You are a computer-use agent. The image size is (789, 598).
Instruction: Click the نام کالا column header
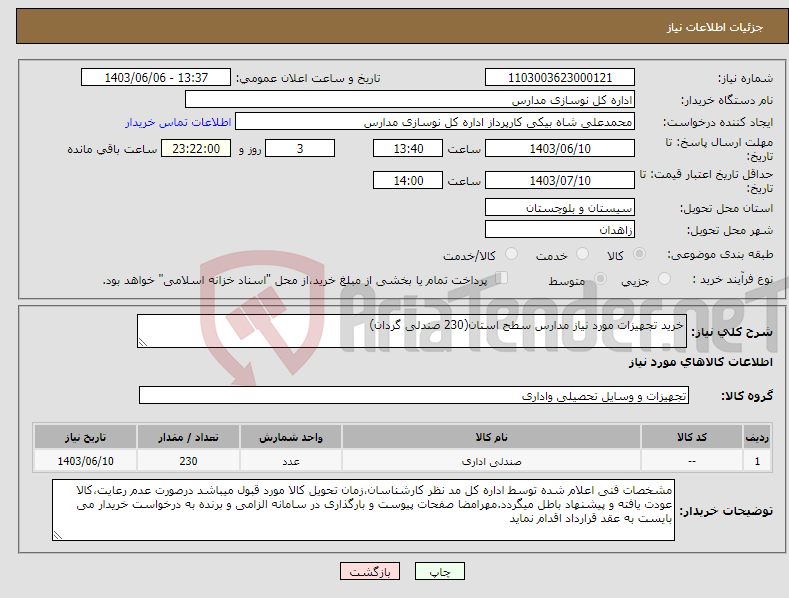click(x=491, y=437)
